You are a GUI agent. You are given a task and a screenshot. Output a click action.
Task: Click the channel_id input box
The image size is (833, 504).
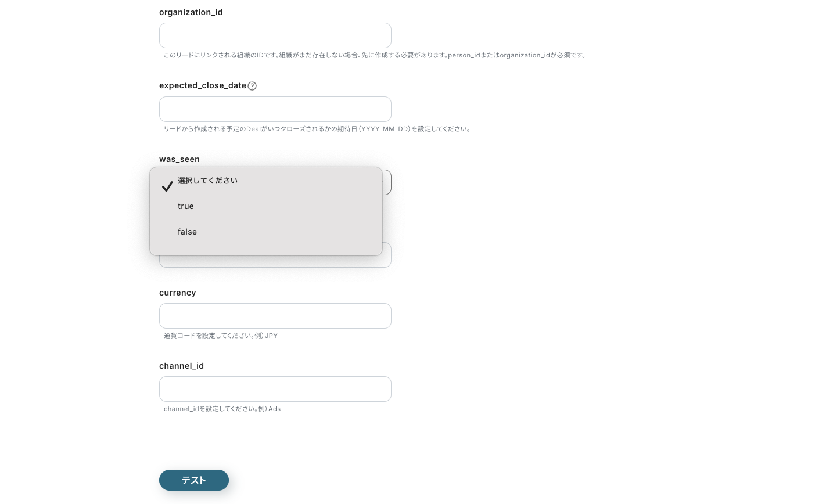(x=275, y=389)
